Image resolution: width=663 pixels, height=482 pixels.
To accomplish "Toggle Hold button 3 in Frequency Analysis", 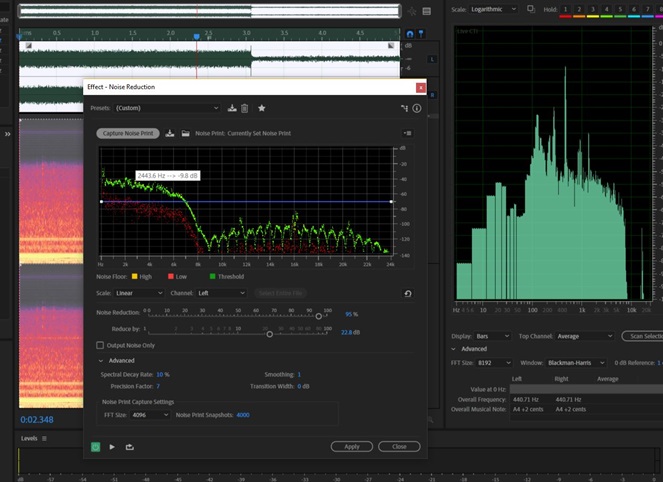I will [x=593, y=9].
